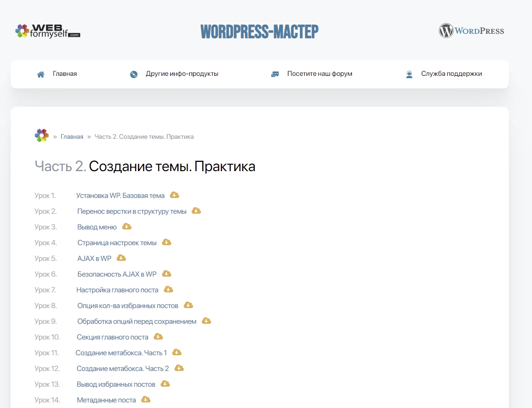Click the support agent icon beside Служба поддержки
The width and height of the screenshot is (532, 408).
(409, 74)
